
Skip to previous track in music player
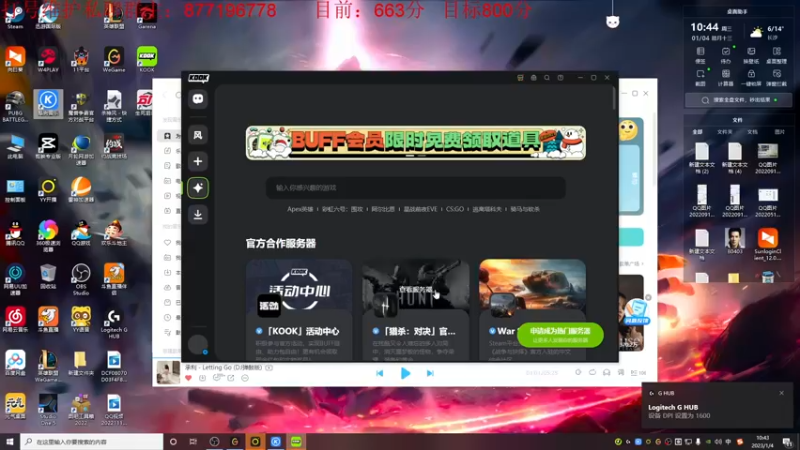click(x=380, y=373)
